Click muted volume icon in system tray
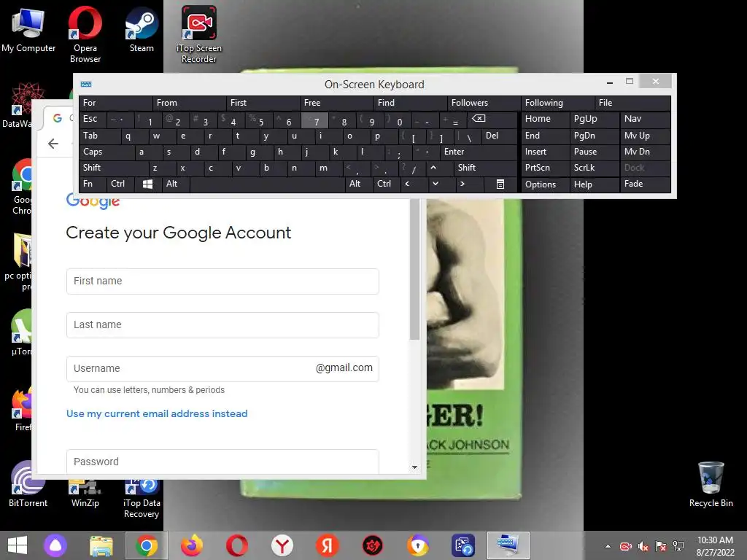Screen dimensions: 747x560 [x=643, y=546]
